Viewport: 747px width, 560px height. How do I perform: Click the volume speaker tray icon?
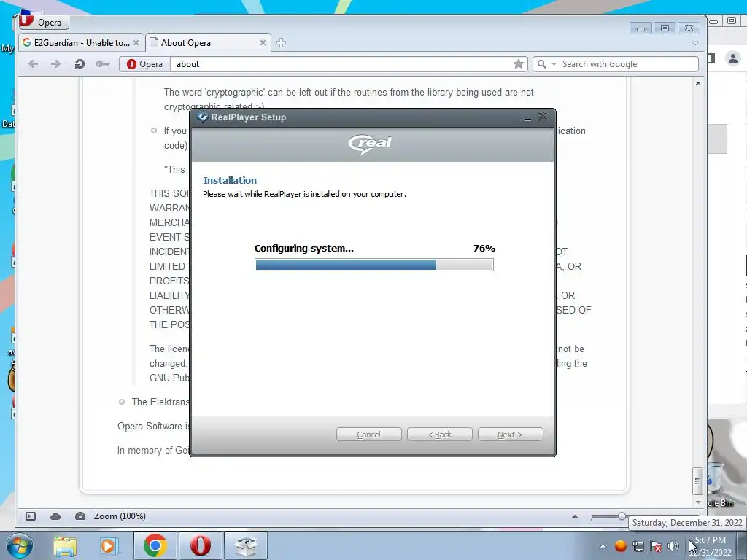[673, 546]
